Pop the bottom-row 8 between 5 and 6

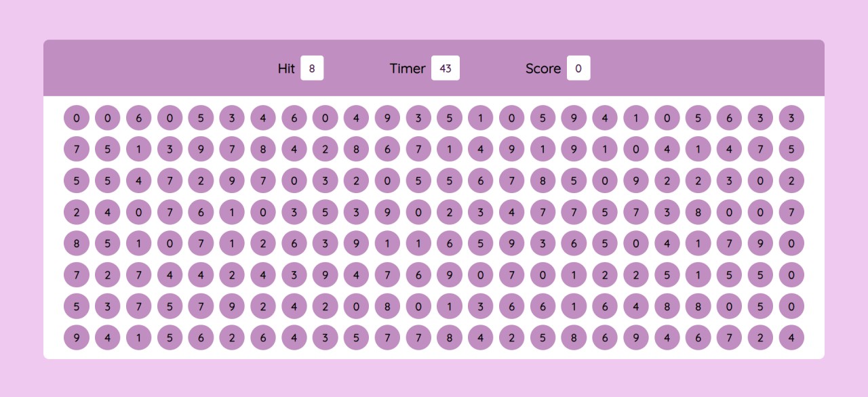coord(574,337)
